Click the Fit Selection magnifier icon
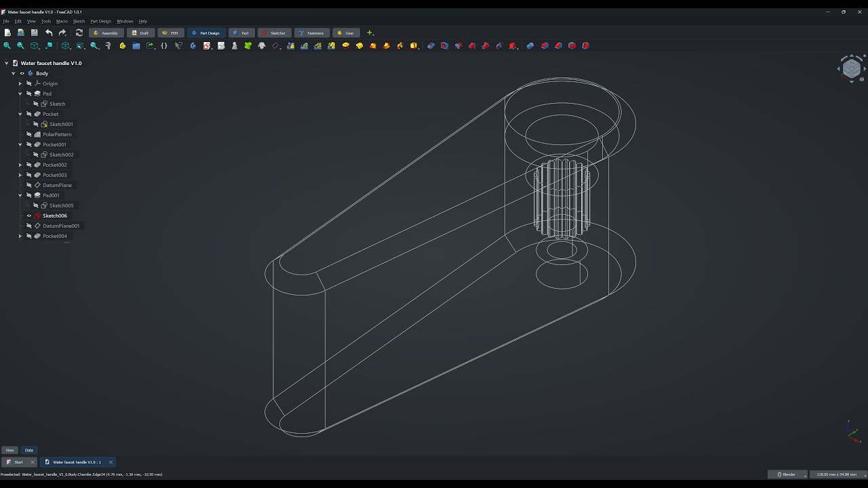Screen dimensions: 868x488 (x=20, y=45)
